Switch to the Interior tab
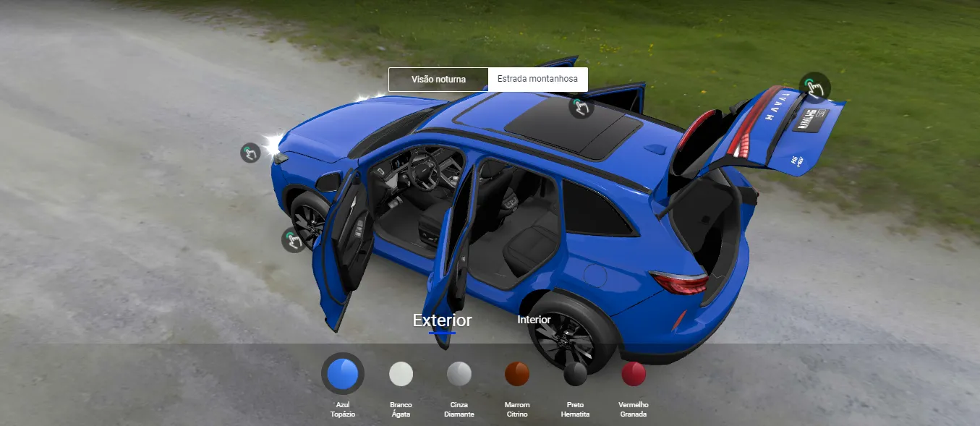This screenshot has height=426, width=980. click(534, 320)
